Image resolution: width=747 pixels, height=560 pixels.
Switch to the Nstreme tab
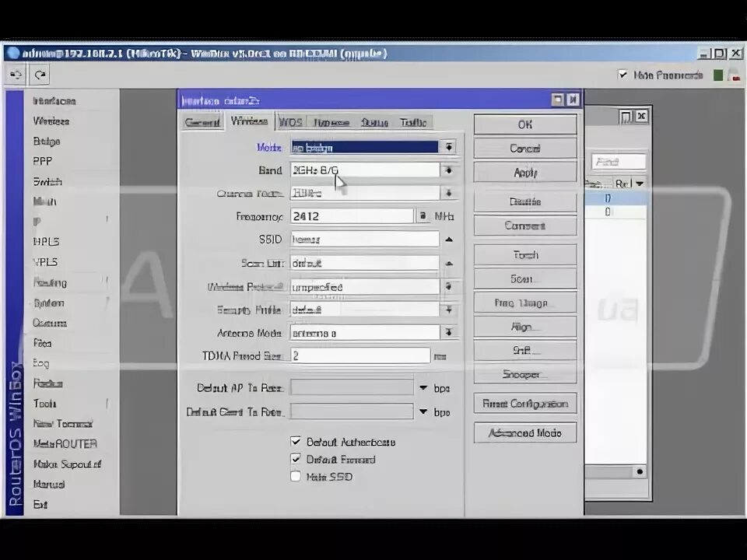coord(331,122)
